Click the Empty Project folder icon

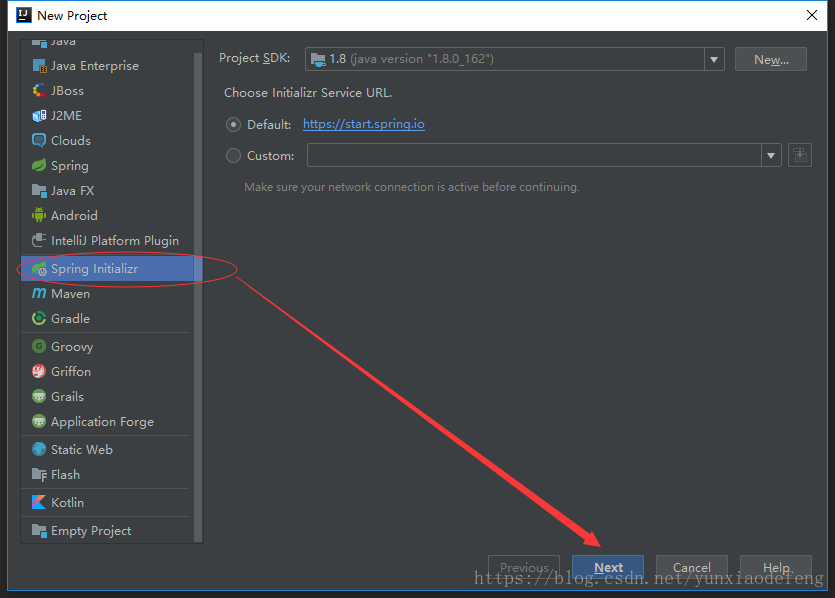coord(39,530)
